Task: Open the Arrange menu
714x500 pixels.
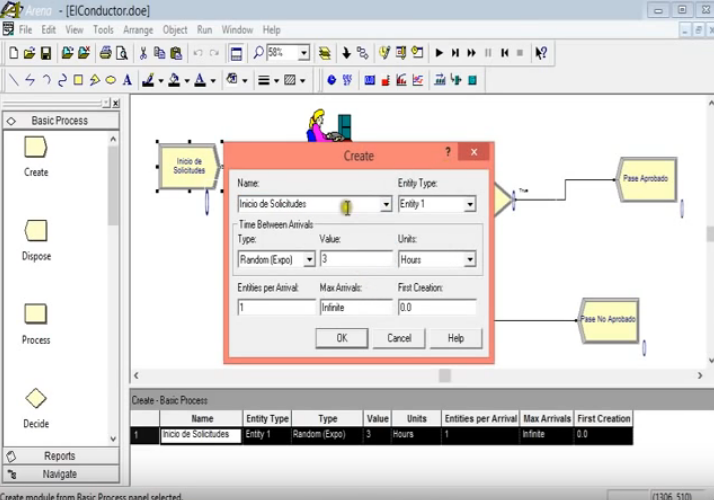Action: pyautogui.click(x=138, y=30)
